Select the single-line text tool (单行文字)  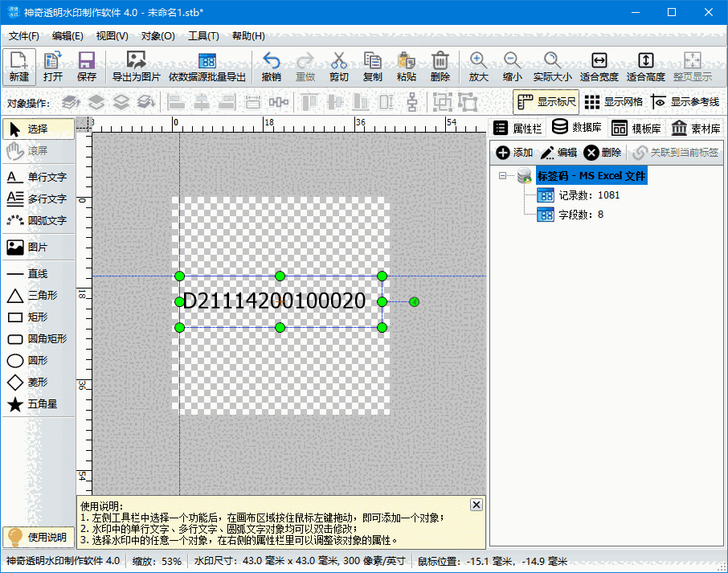[x=38, y=177]
